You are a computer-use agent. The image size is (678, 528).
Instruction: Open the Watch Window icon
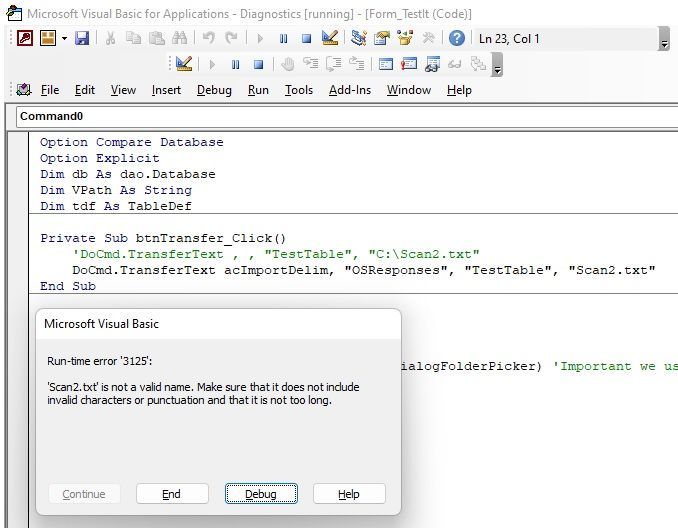pyautogui.click(x=432, y=64)
